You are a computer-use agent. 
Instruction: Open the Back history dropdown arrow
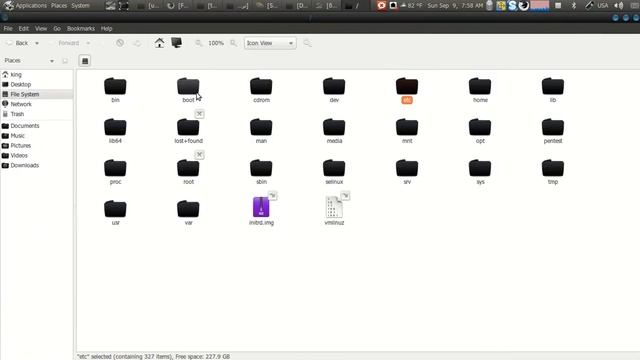[x=37, y=43]
